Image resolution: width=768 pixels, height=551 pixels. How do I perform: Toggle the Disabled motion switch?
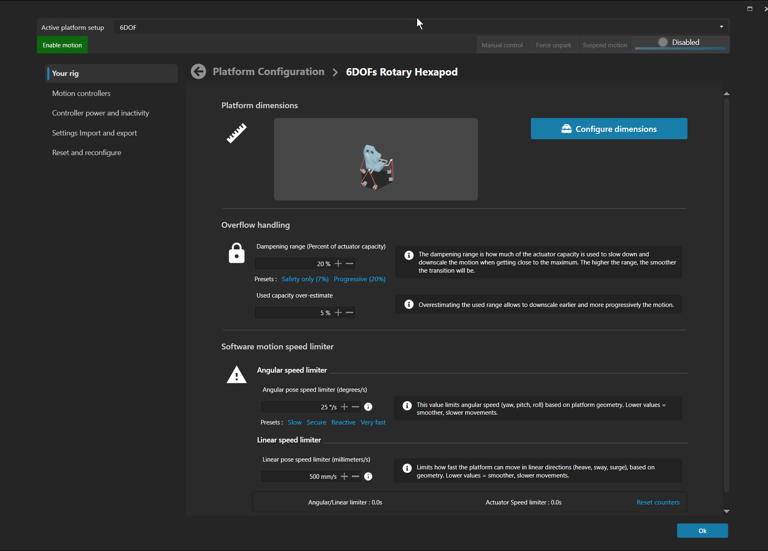click(x=680, y=43)
